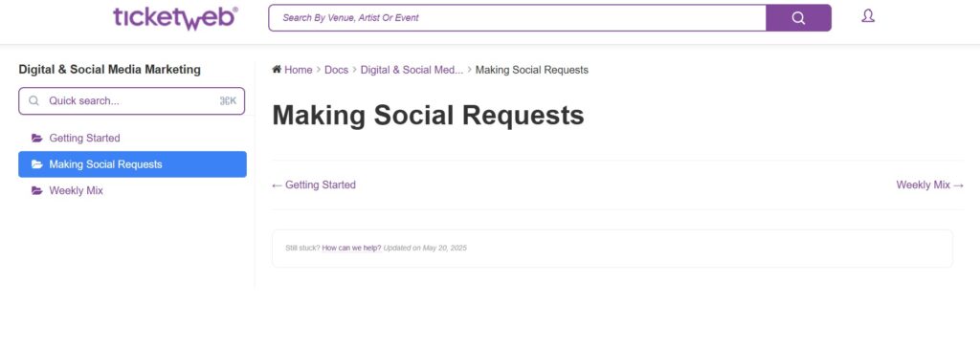Click the Making Social Requests page title

(x=428, y=115)
